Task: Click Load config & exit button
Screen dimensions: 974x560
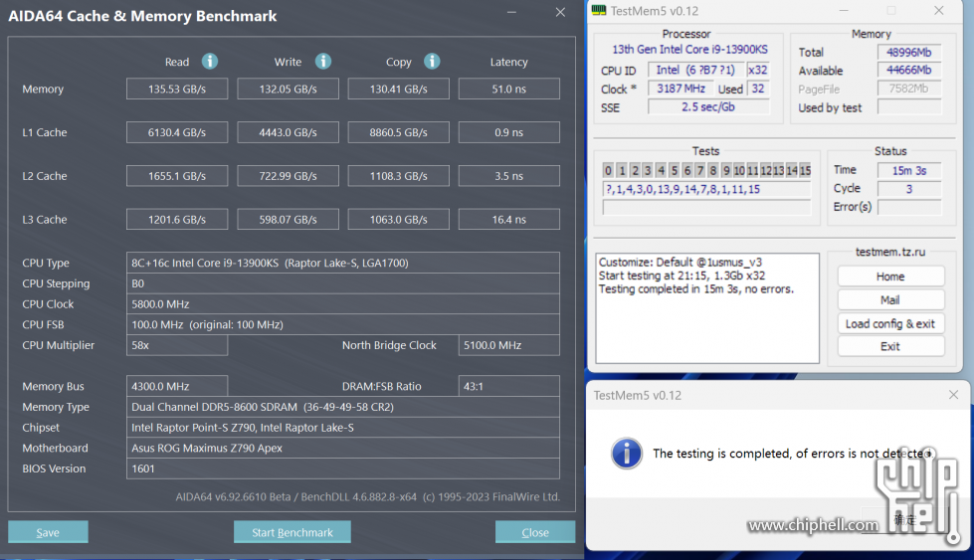Action: pyautogui.click(x=890, y=323)
